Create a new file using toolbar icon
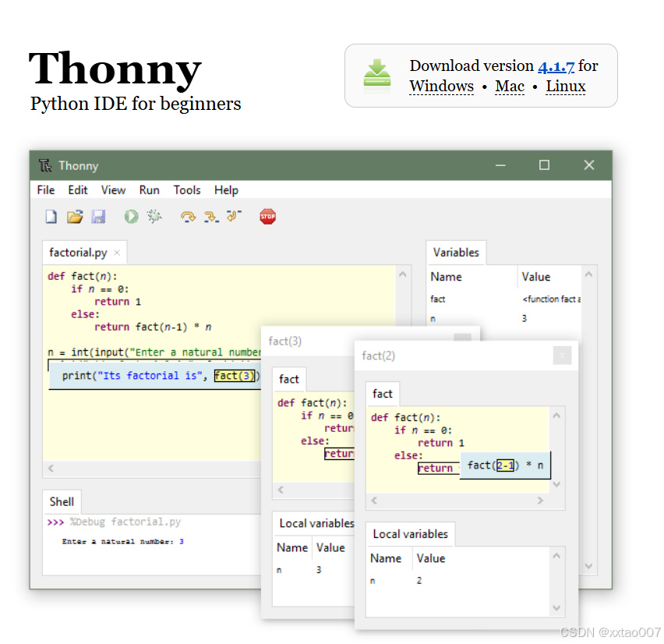The width and height of the screenshot is (664, 644). coord(51,216)
